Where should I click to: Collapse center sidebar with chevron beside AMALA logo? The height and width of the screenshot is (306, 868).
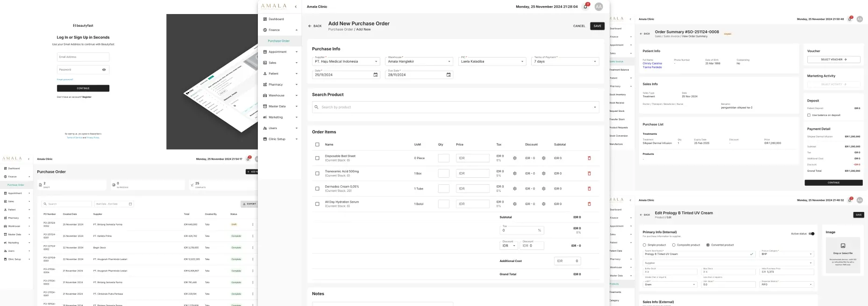(x=296, y=7)
